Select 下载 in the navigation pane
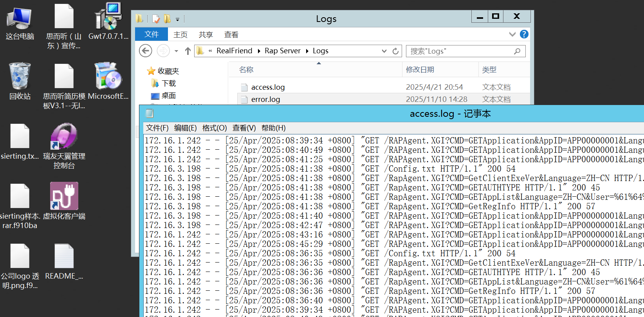The image size is (644, 317). (169, 83)
